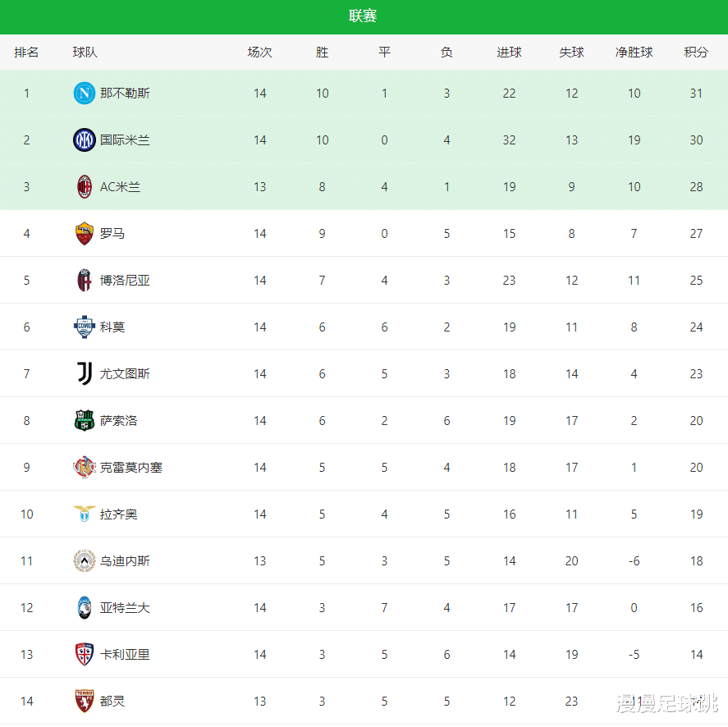Open the 乌迪内斯 team link

click(x=125, y=561)
